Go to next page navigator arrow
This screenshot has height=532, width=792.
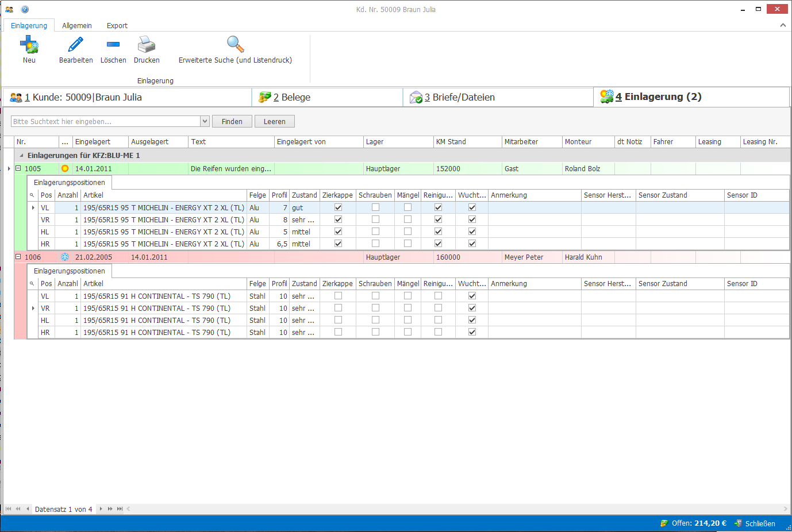110,509
